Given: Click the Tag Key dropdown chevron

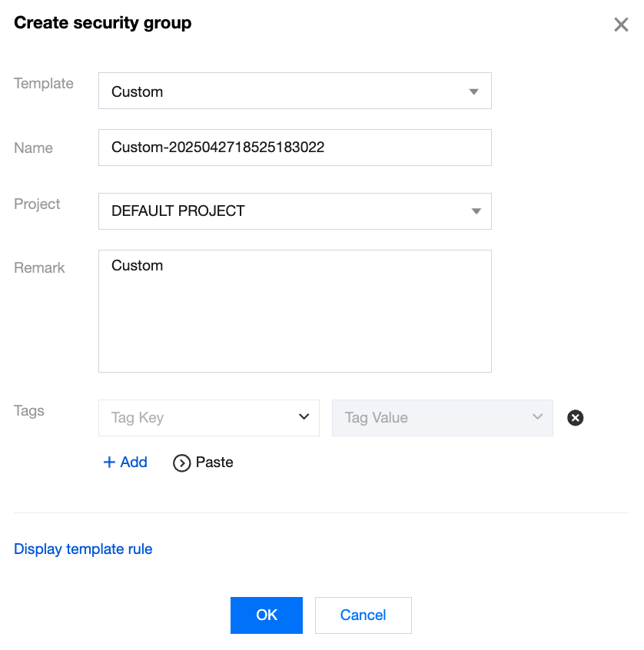Looking at the screenshot, I should click(x=305, y=418).
